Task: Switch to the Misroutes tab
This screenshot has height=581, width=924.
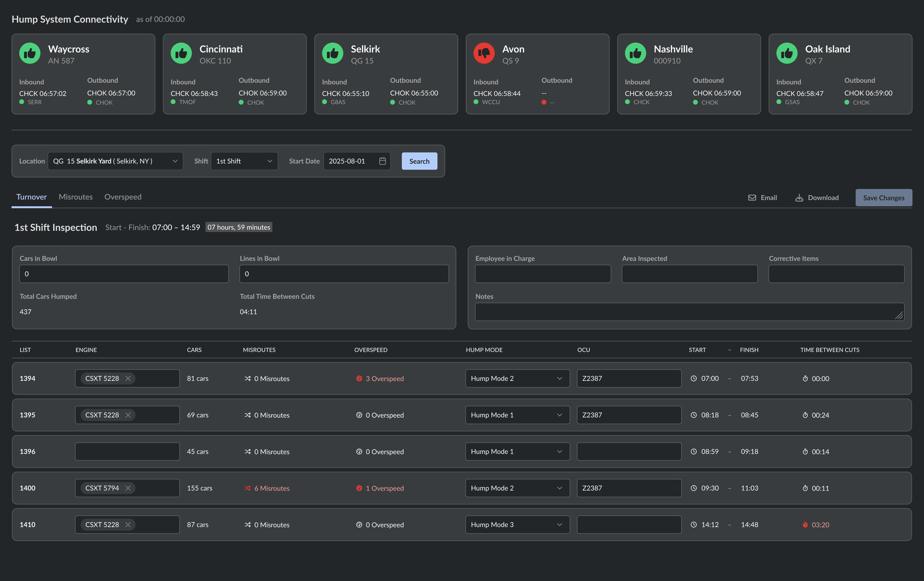Action: pyautogui.click(x=76, y=197)
